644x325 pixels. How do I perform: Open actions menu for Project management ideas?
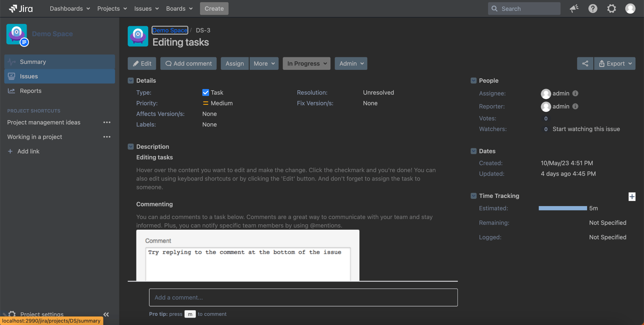click(x=107, y=122)
